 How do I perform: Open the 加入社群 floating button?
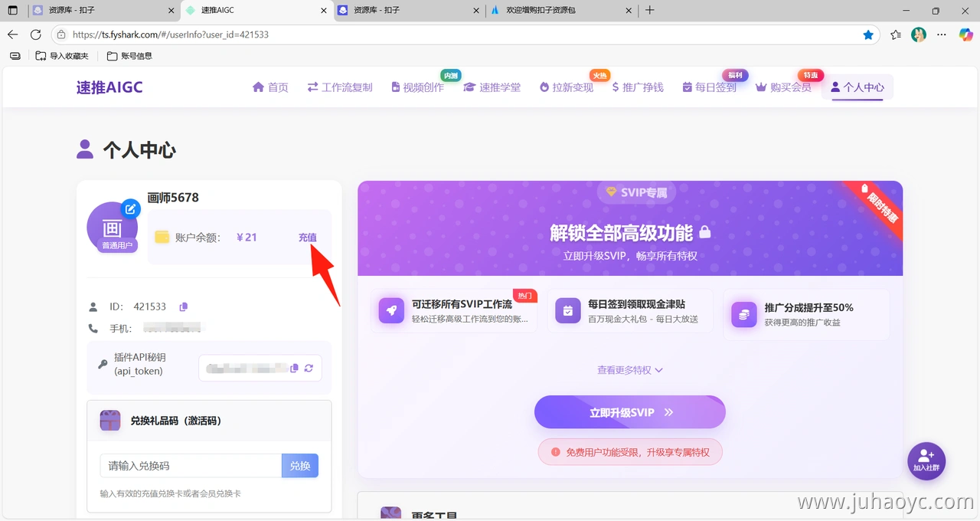[x=926, y=461]
